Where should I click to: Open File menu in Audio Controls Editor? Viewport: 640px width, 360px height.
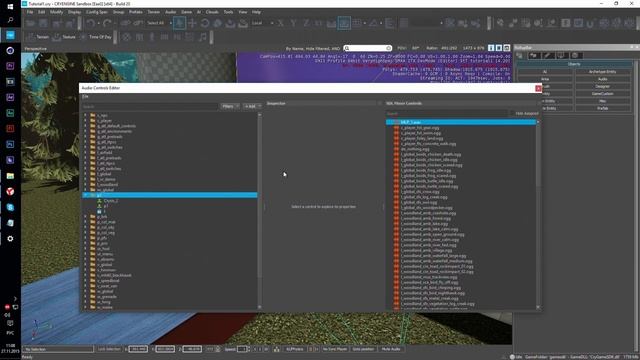click(x=85, y=97)
